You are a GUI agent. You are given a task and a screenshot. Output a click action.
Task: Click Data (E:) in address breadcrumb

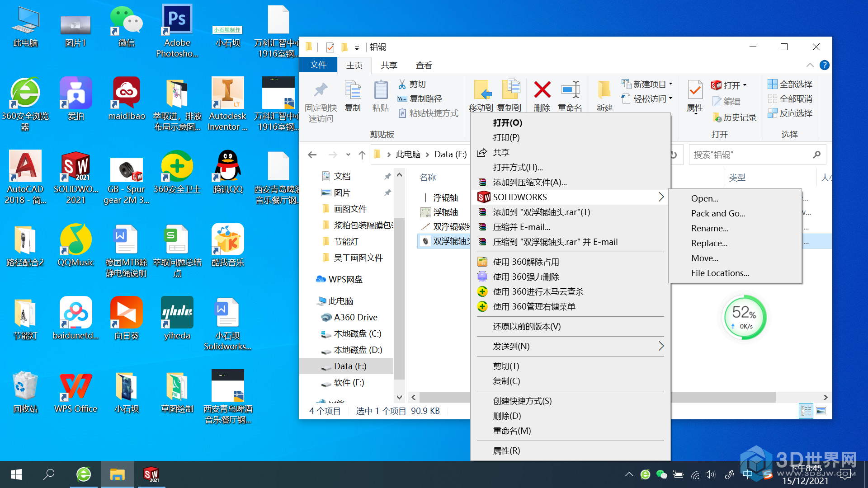point(450,155)
